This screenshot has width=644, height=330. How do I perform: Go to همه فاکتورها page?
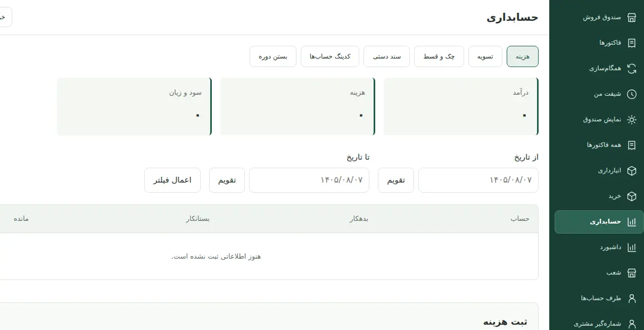pos(599,145)
